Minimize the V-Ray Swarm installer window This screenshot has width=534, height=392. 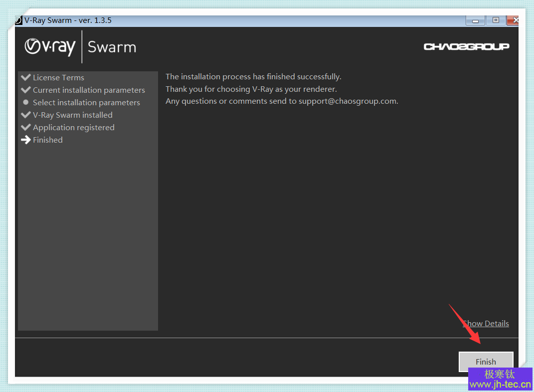(x=476, y=20)
